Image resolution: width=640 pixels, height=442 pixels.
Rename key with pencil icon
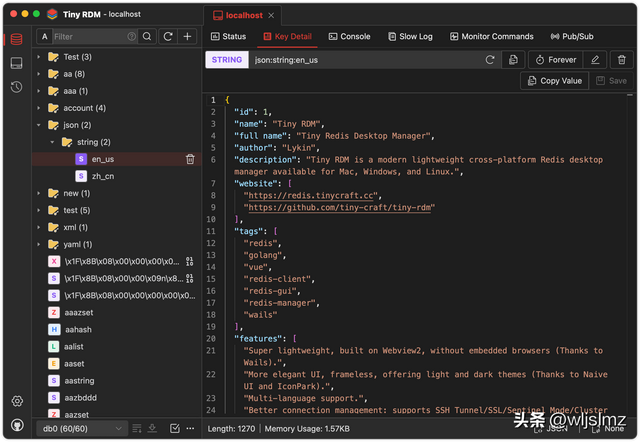(595, 60)
